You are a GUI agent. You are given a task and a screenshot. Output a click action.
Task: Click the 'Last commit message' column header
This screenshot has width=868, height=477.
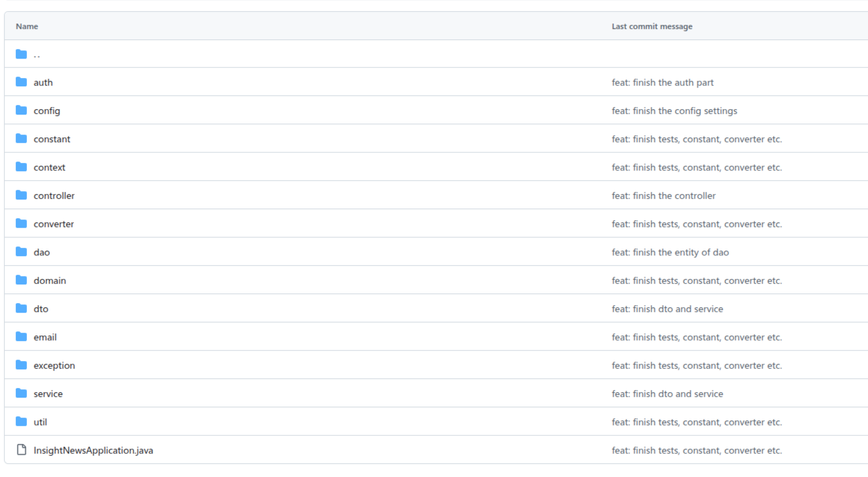click(652, 26)
